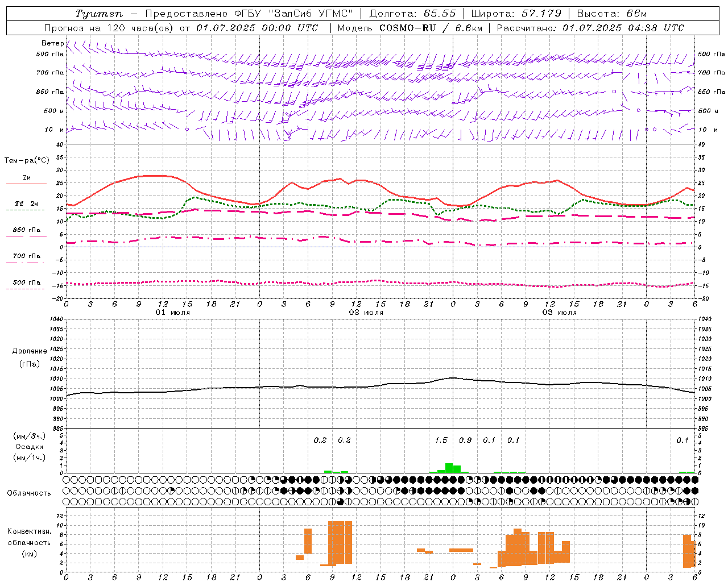Screen dimensions: 728x582
Task: Click the '0.9' precipitation amount value
Action: pyautogui.click(x=465, y=440)
